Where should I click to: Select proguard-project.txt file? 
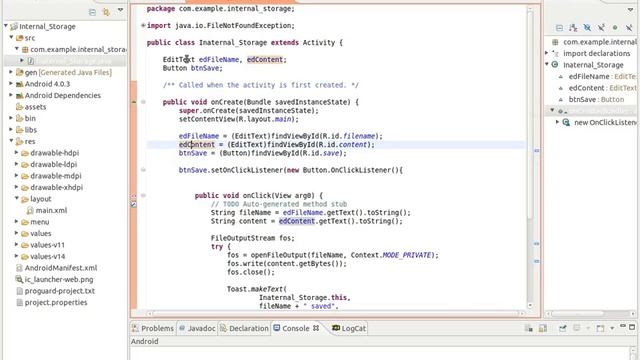tap(60, 291)
